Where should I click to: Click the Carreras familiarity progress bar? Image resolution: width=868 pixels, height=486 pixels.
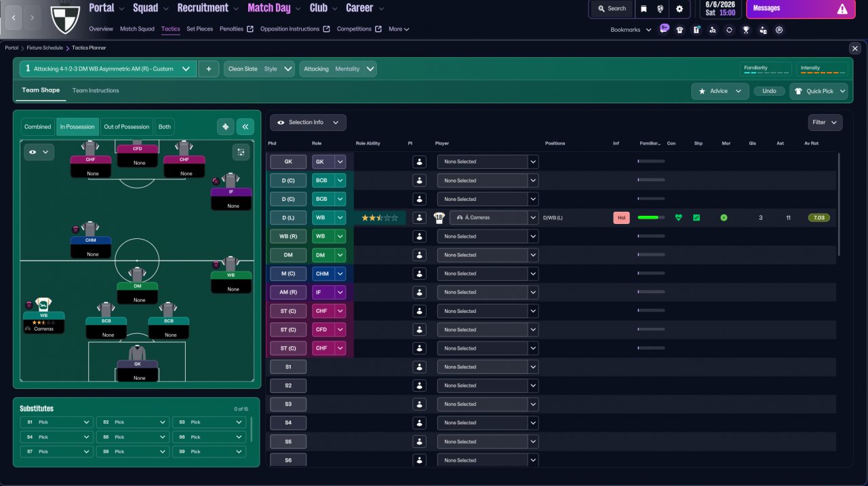651,218
